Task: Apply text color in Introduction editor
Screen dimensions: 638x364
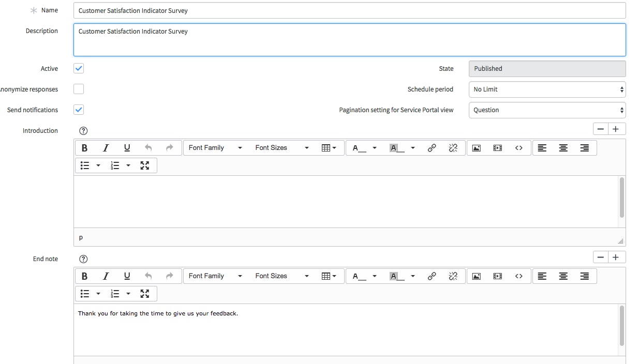Action: [359, 148]
